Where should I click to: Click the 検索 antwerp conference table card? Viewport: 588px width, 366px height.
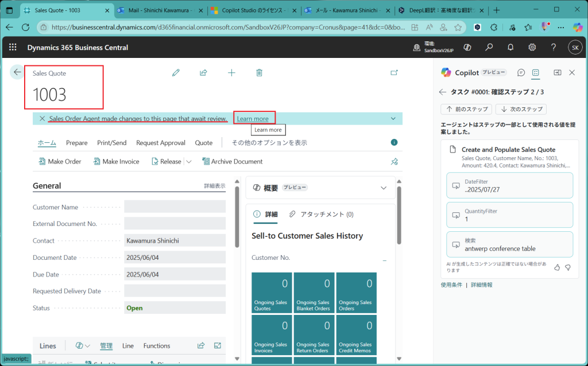pos(510,244)
